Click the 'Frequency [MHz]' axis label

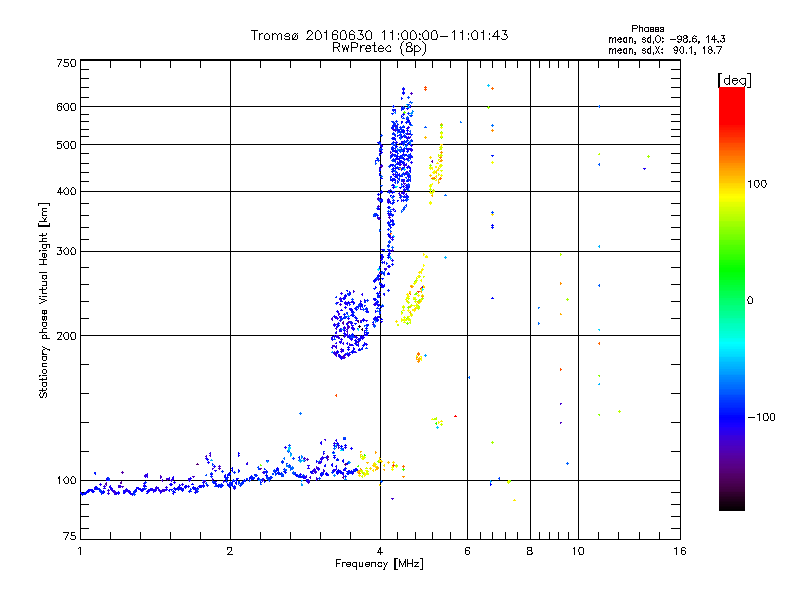coord(379,564)
